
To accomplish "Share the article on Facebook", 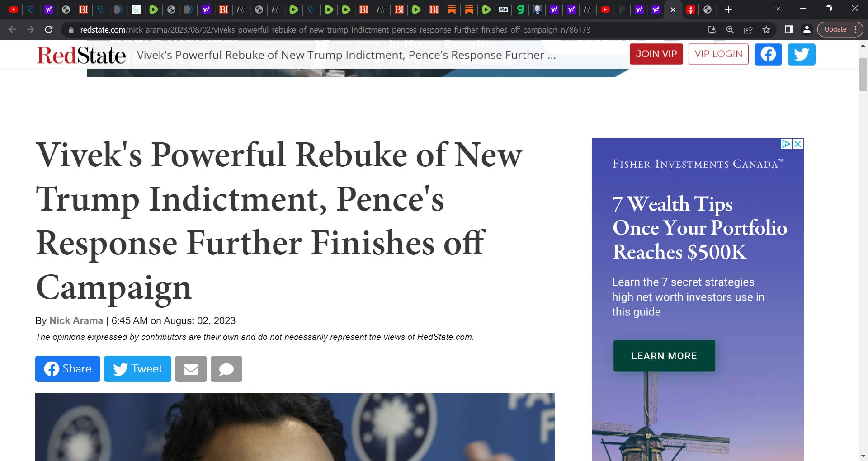I will 68,369.
